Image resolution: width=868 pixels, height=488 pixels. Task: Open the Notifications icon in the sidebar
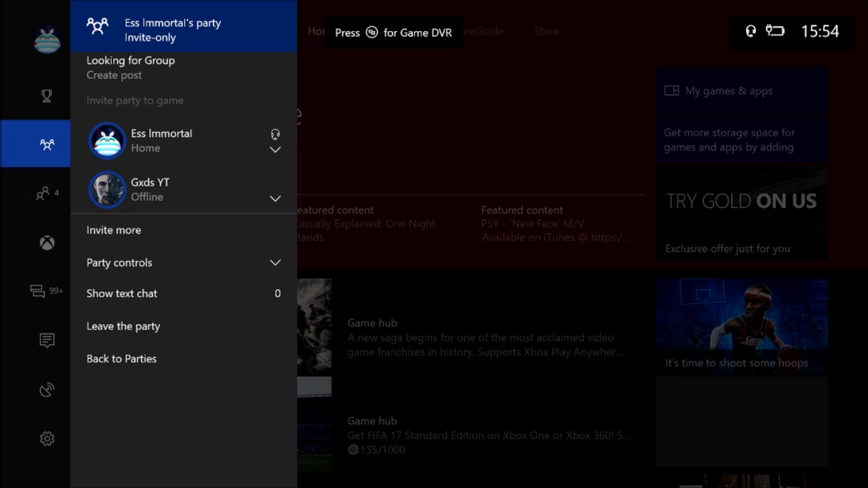(47, 340)
